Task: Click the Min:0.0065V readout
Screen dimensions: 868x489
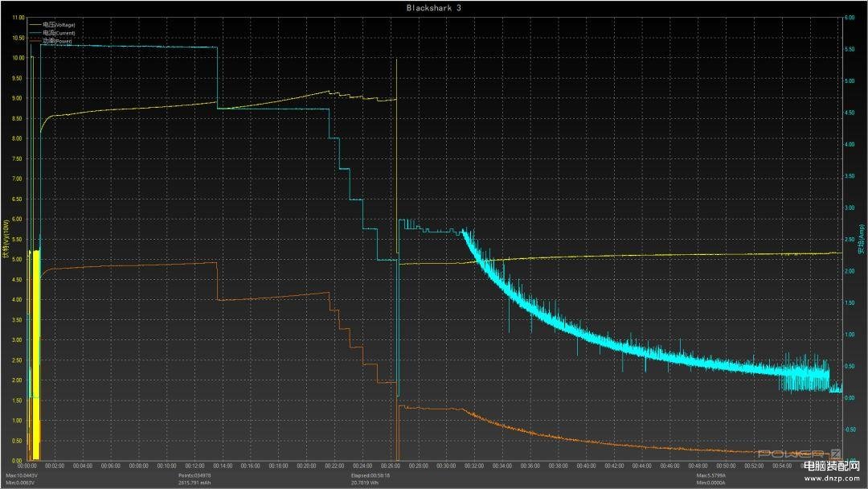Action: pos(20,483)
